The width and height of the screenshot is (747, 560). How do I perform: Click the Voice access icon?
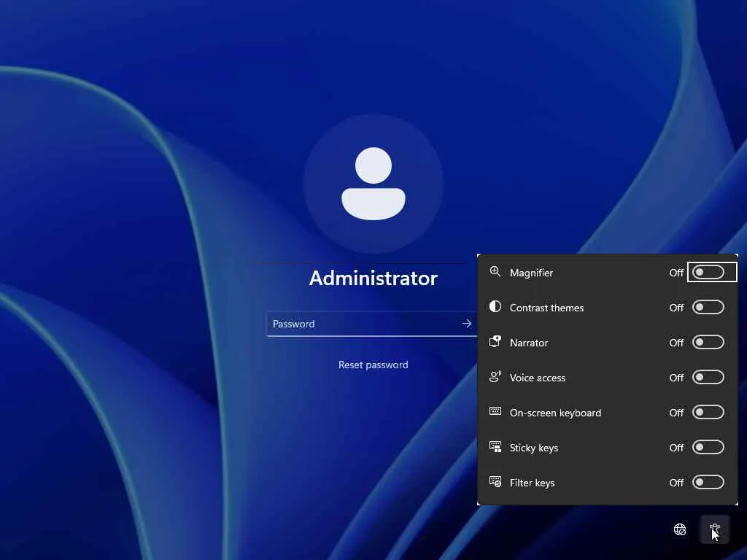(x=495, y=377)
